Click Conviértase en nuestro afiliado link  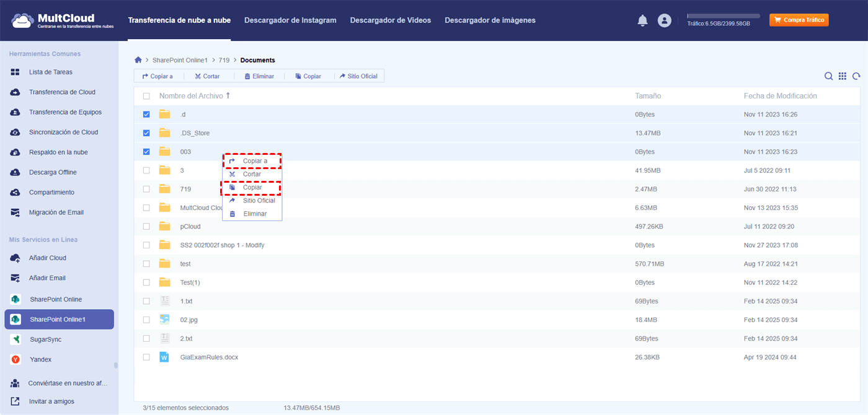tap(68, 383)
